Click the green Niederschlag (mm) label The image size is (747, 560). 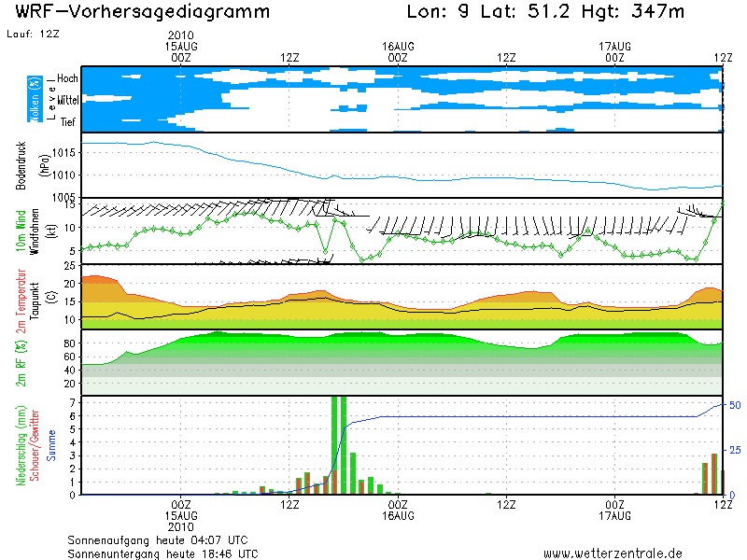[20, 445]
